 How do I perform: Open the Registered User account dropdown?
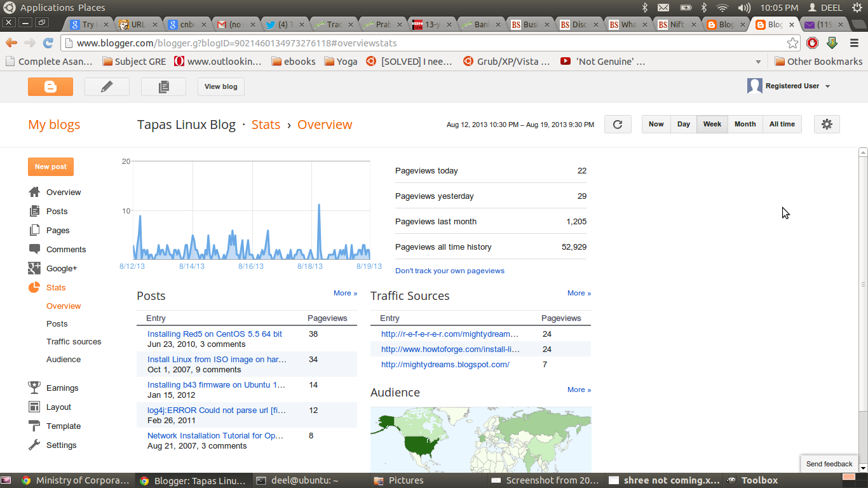coord(789,86)
